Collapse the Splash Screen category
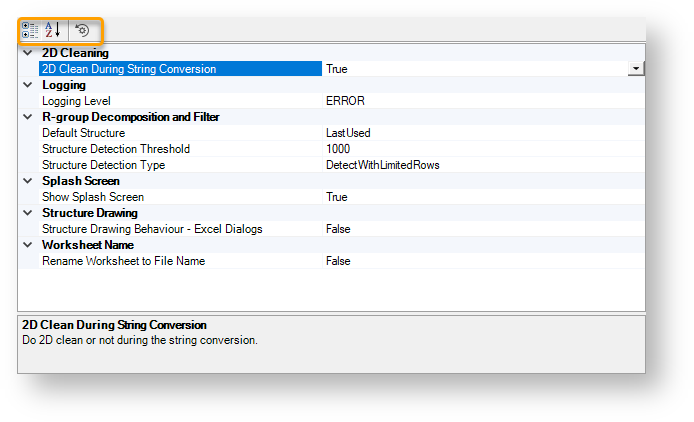The height and width of the screenshot is (422, 694). click(x=27, y=181)
